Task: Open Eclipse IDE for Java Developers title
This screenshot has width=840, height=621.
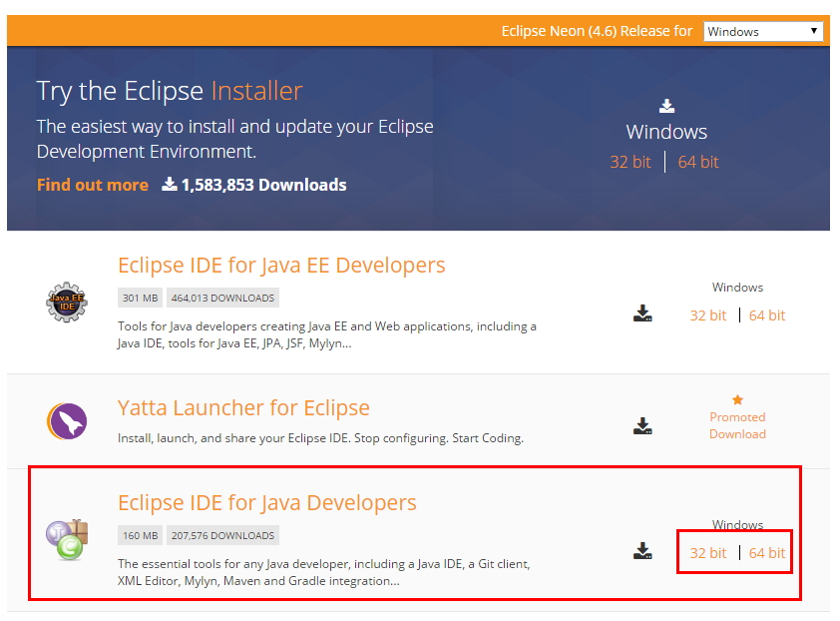Action: tap(266, 502)
